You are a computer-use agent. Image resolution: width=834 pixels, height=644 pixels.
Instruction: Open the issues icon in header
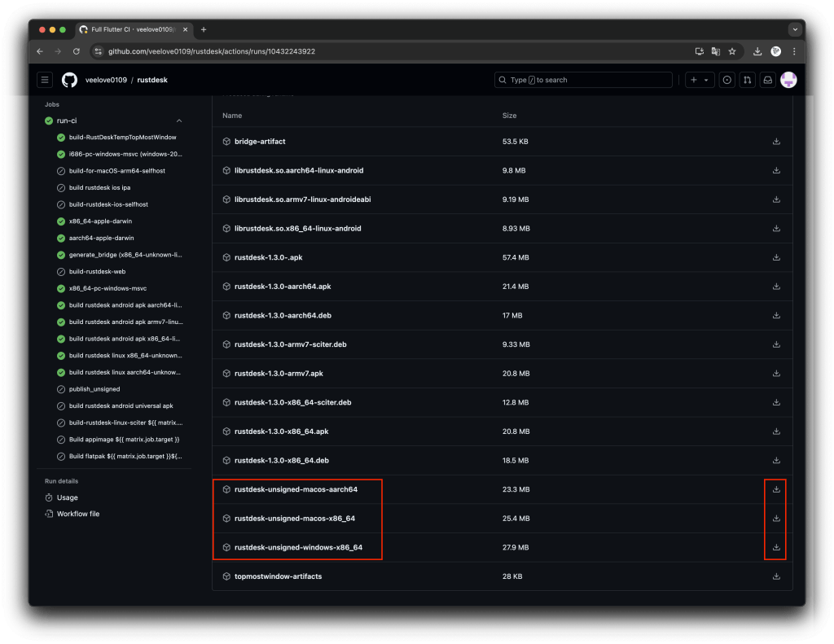(x=726, y=80)
